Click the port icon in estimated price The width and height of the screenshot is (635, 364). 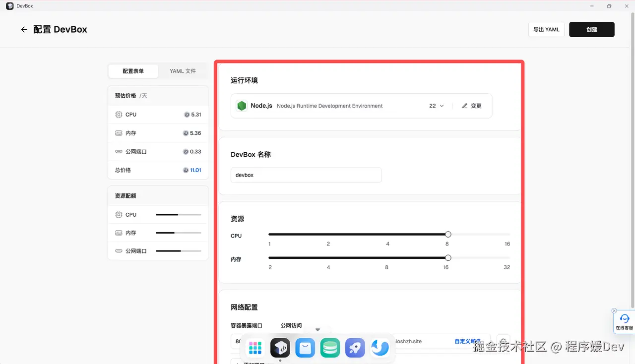click(x=119, y=152)
